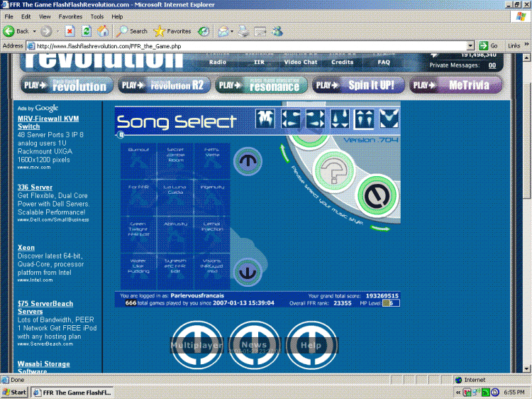Viewport: 532px width, 399px height.
Task: Open the Tools menu
Action: coord(96,16)
